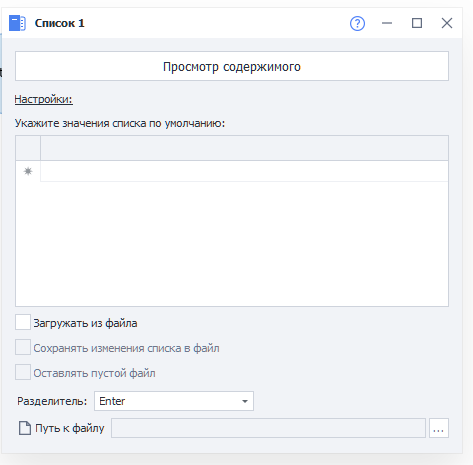Image resolution: width=473 pixels, height=465 pixels.
Task: Click the Просмотр содержимого button
Action: tap(232, 66)
